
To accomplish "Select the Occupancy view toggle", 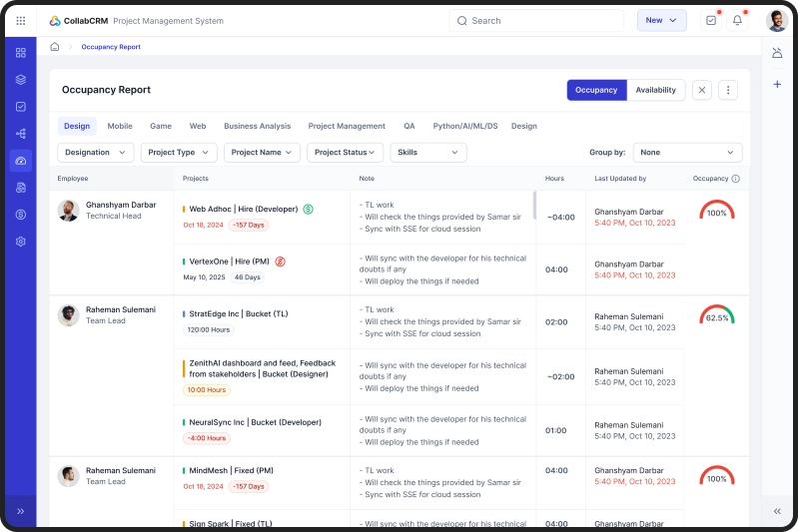I will pos(596,90).
